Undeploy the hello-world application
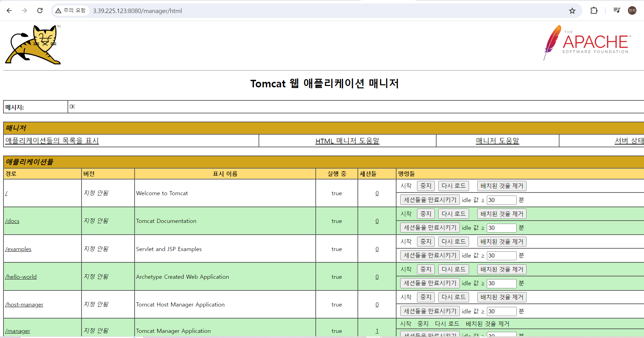 click(502, 270)
